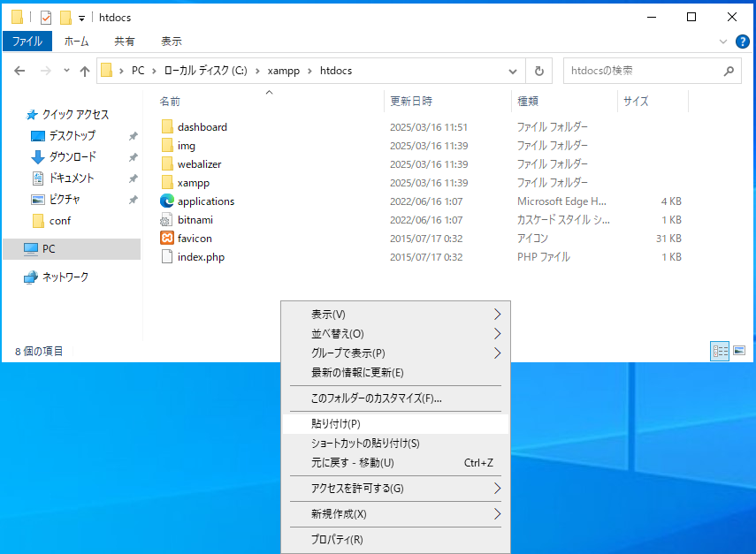The width and height of the screenshot is (756, 554).
Task: Sort files by the 更新日時 column
Action: (411, 102)
